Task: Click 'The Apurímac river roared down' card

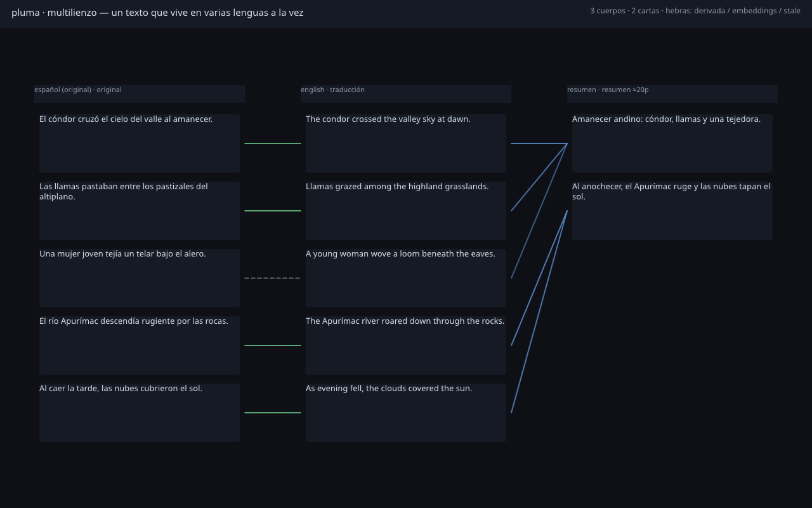Action: pyautogui.click(x=406, y=345)
